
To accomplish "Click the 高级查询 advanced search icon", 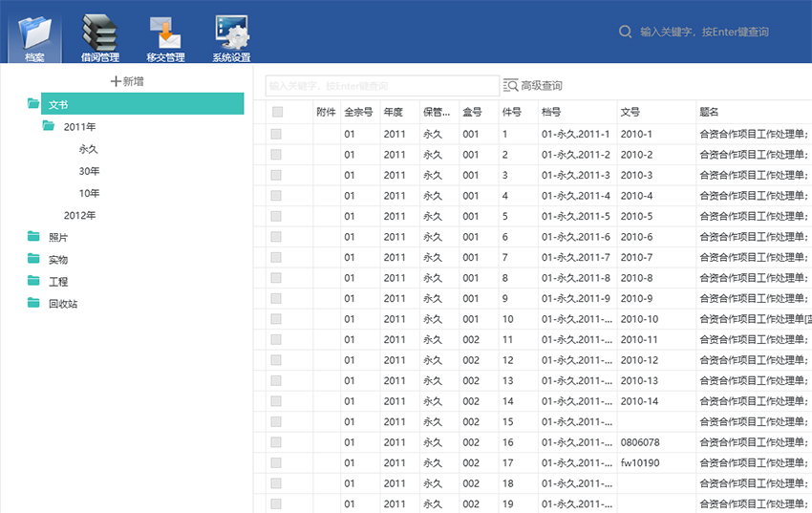I will coord(510,85).
